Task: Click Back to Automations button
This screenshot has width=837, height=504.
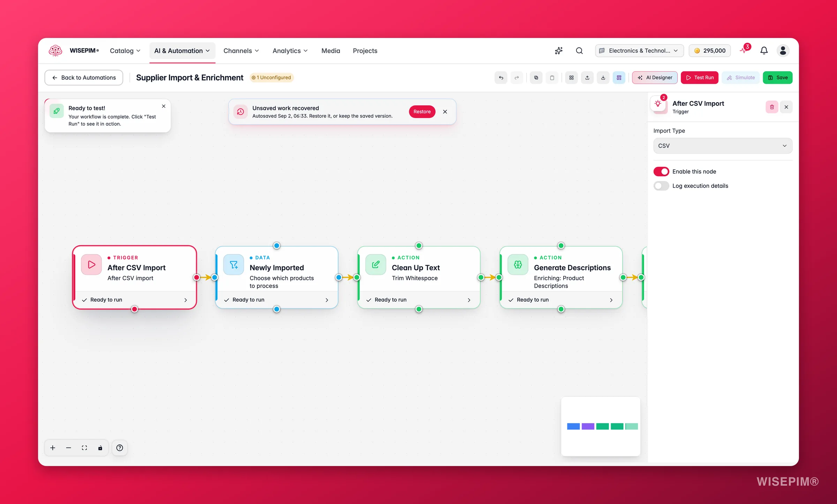Action: (84, 77)
